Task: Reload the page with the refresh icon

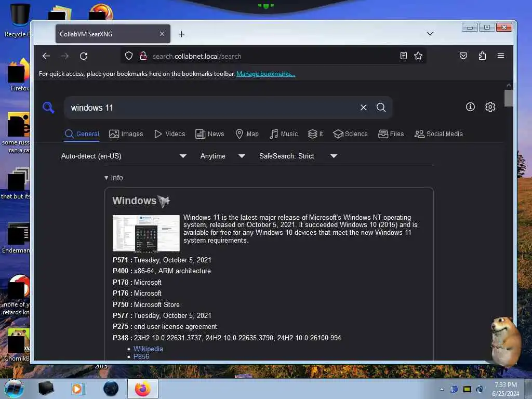Action: tap(84, 56)
